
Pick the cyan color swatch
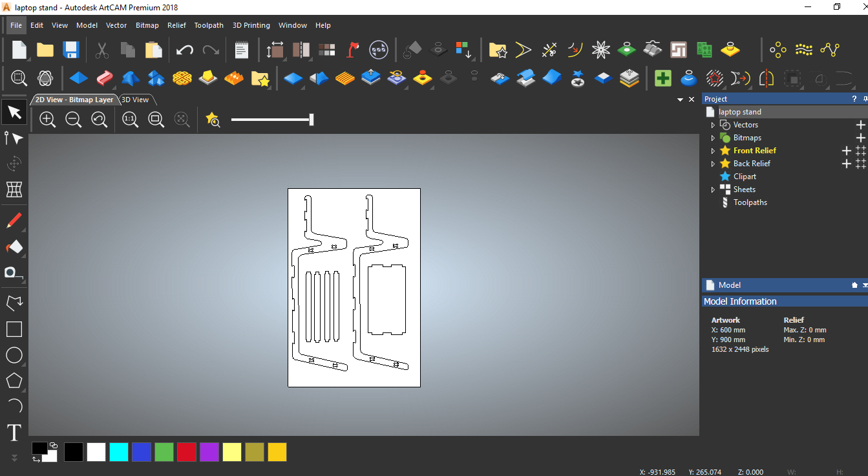119,452
